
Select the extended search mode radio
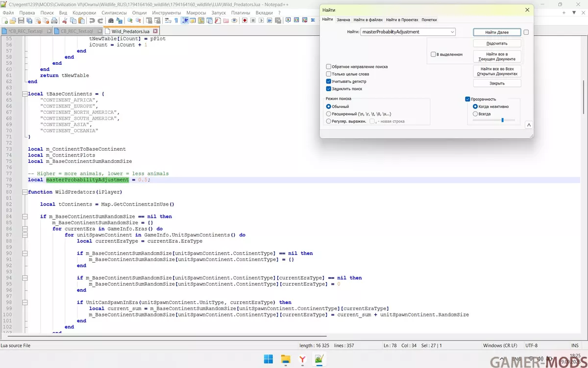328,114
